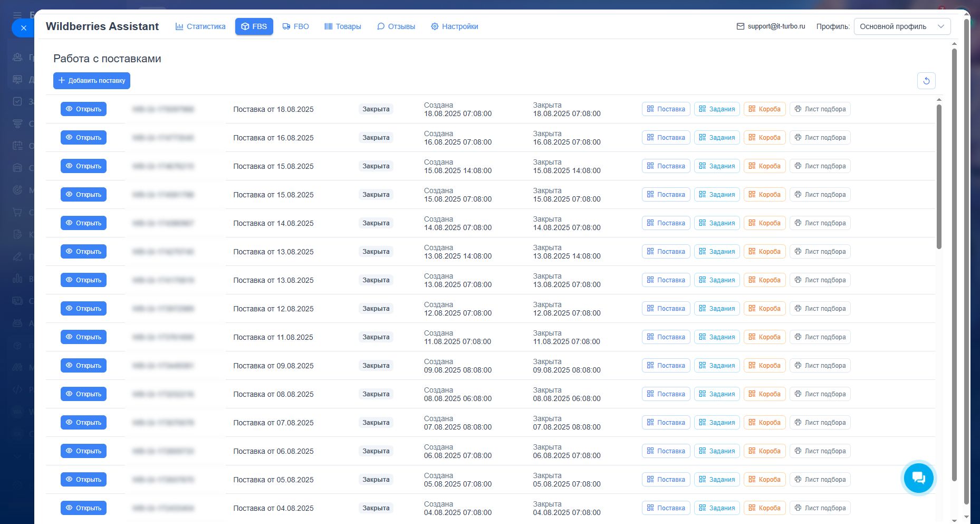Open the Статистика tab
The width and height of the screenshot is (980, 524).
(200, 26)
